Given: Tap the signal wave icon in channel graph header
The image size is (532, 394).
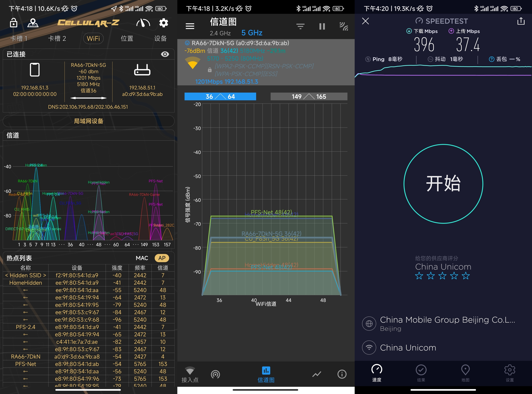Looking at the screenshot, I should click(344, 26).
